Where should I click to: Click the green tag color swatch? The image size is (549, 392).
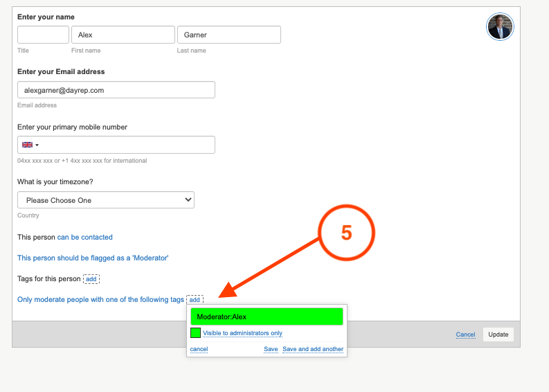(x=195, y=333)
